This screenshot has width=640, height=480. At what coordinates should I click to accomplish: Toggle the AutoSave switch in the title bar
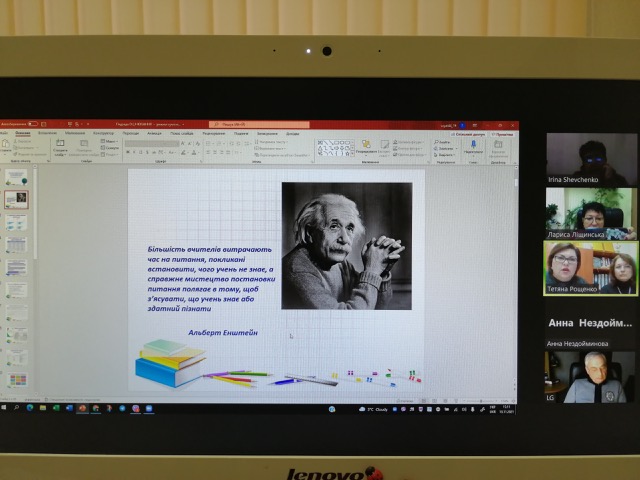(32, 124)
